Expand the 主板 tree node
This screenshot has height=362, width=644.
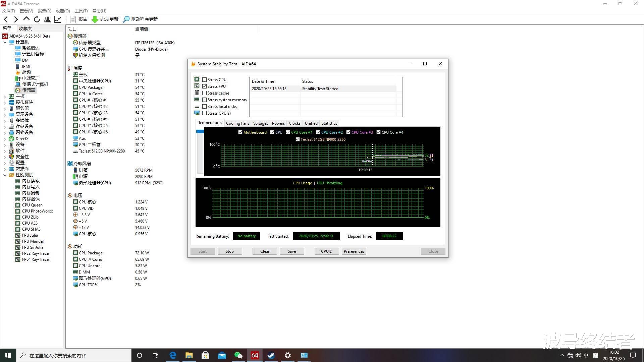click(5, 97)
